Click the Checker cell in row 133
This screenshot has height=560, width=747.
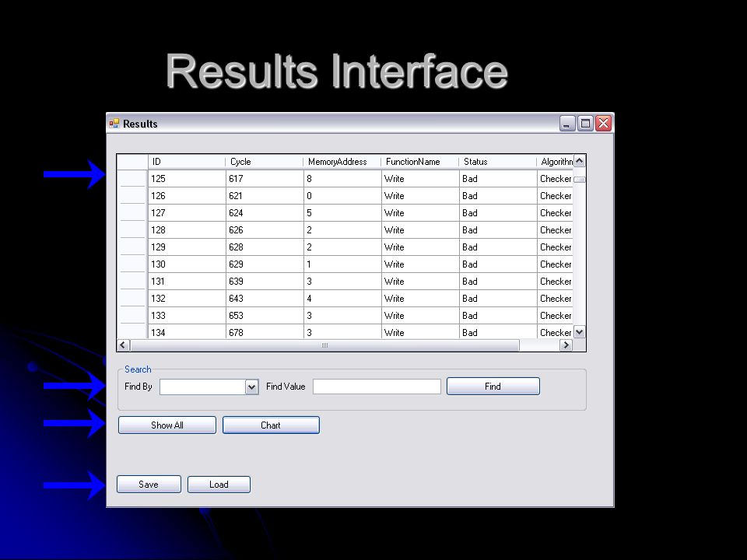pyautogui.click(x=556, y=316)
